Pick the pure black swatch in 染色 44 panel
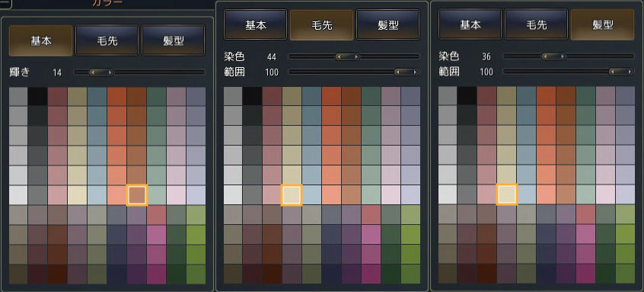This screenshot has width=644, height=292. (252, 96)
